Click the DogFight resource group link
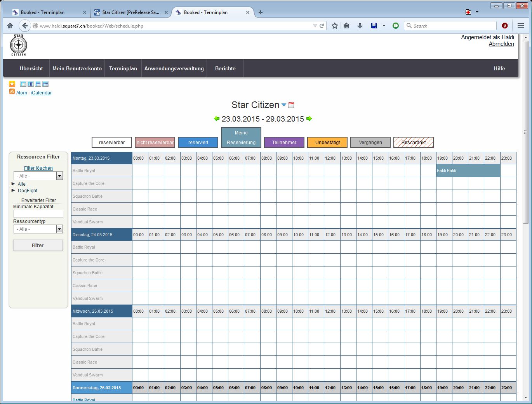 tap(28, 191)
